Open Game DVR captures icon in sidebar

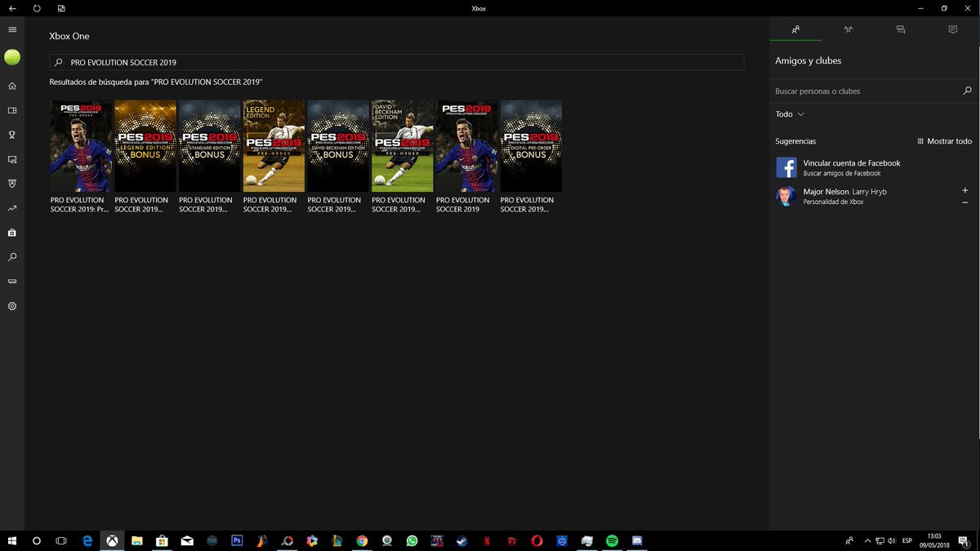[12, 159]
